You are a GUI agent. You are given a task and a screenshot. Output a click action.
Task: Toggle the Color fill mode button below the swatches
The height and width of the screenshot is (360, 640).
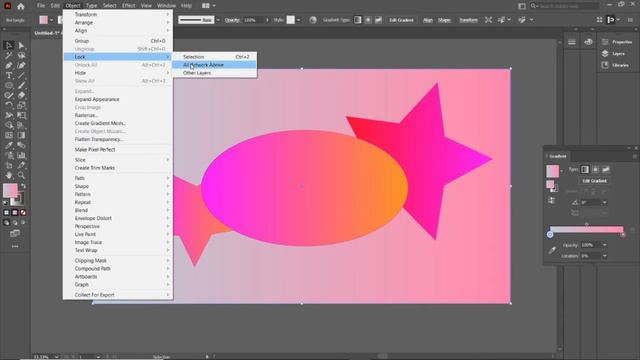pos(6,213)
